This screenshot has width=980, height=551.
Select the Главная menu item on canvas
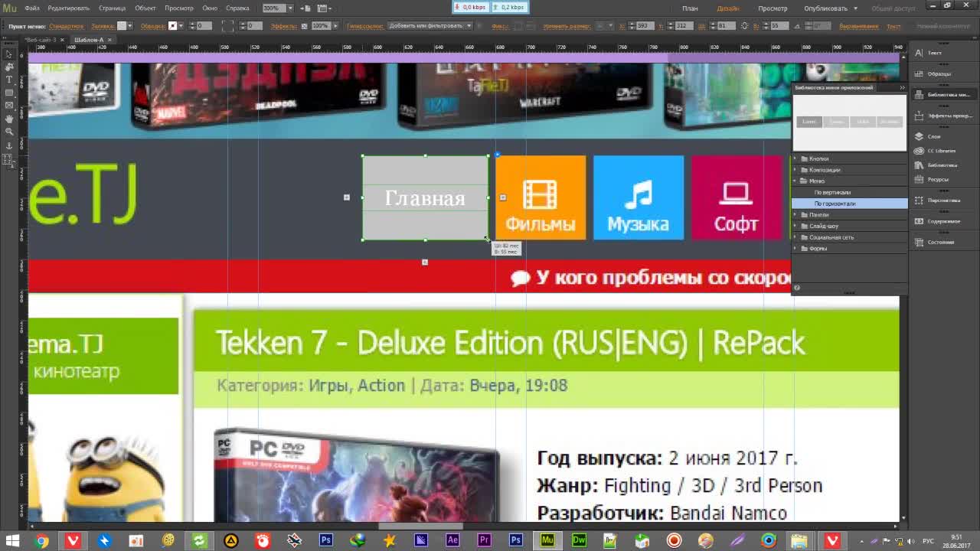coord(425,198)
